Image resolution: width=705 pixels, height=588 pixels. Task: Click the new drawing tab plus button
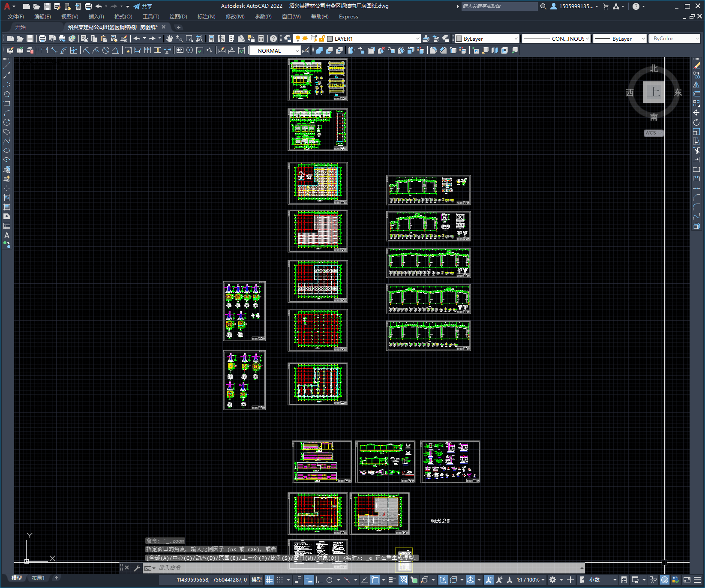(179, 27)
